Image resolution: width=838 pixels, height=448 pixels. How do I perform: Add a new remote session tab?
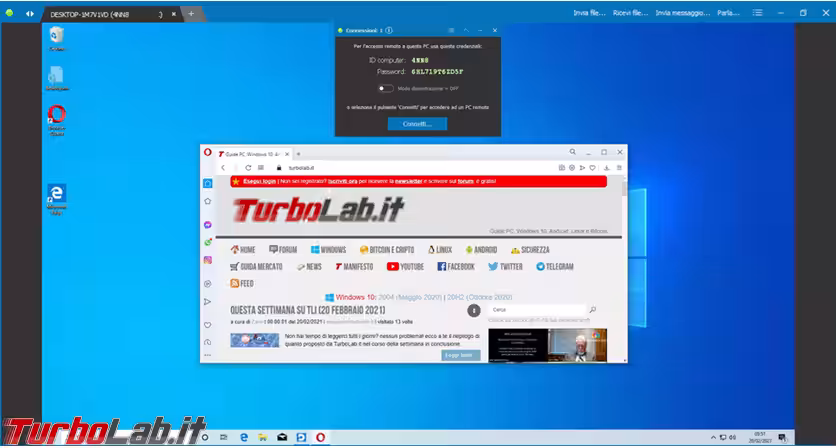point(191,14)
